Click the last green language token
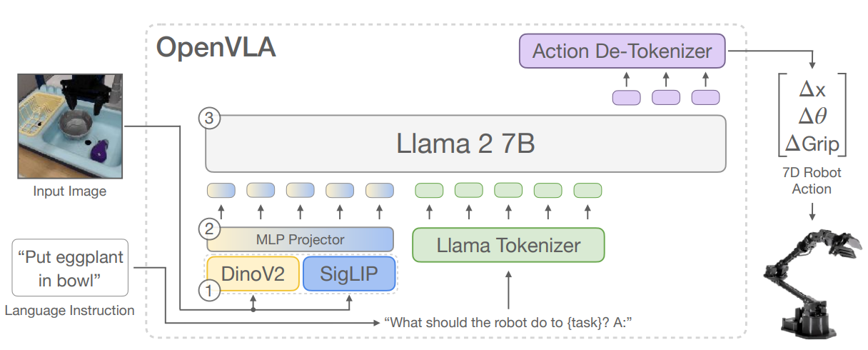 coord(588,191)
